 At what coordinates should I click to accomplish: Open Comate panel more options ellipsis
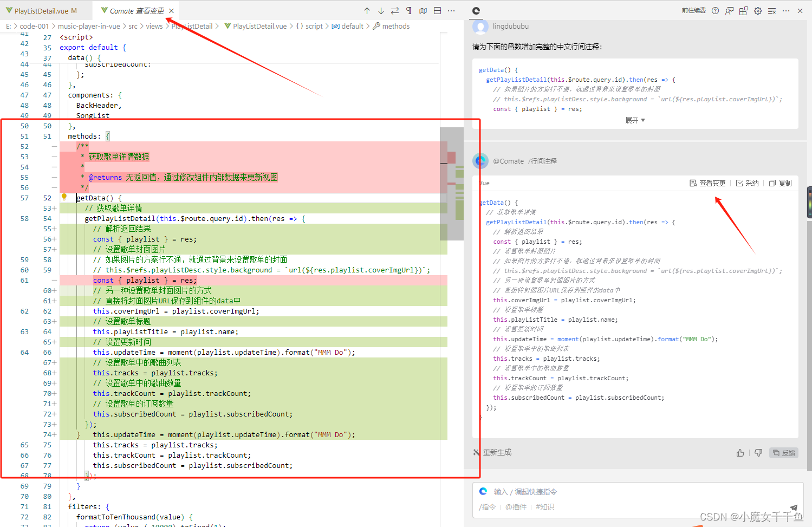786,11
